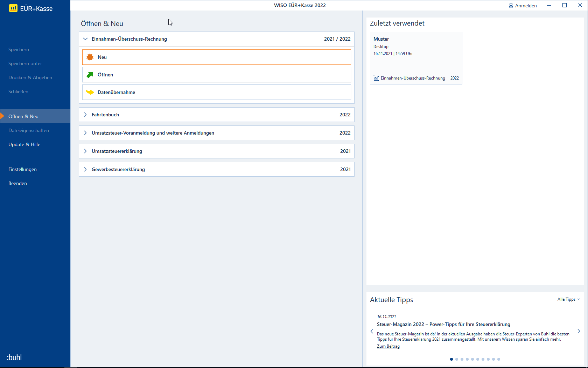Click the user icon next to Anmelden

click(511, 6)
